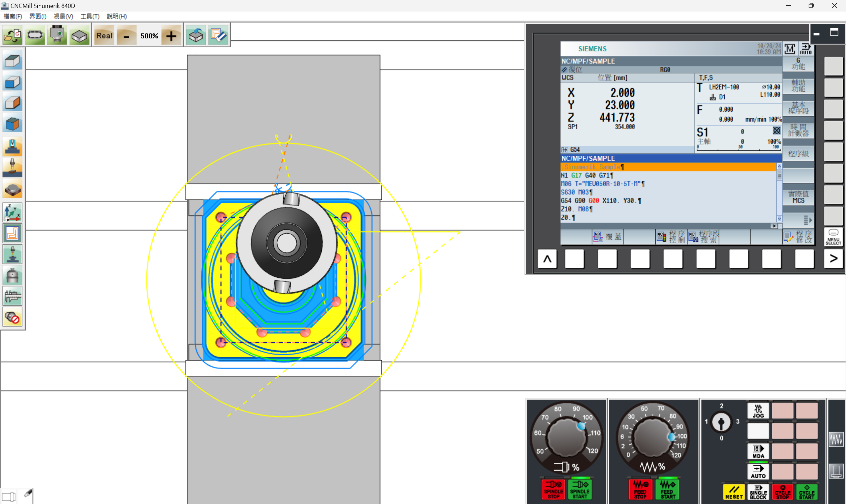Image resolution: width=846 pixels, height=504 pixels.
Task: Select the chain loop toolbar icon
Action: (35, 35)
